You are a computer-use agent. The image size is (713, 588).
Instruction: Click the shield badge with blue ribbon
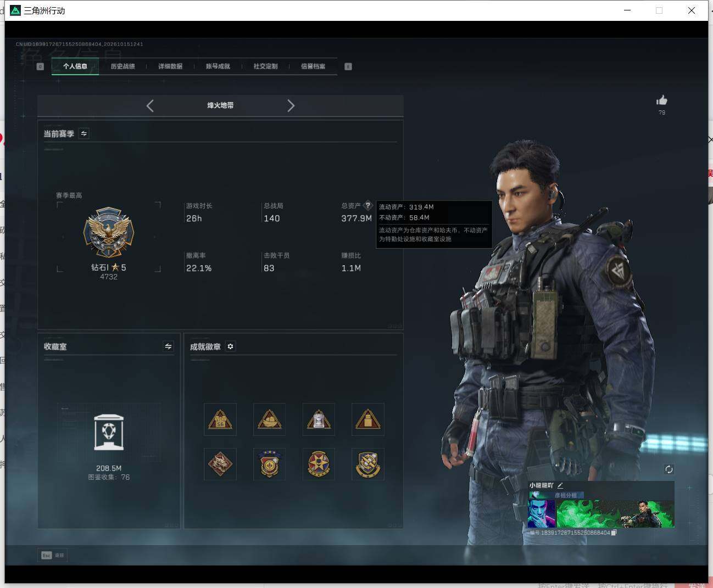[x=269, y=464]
